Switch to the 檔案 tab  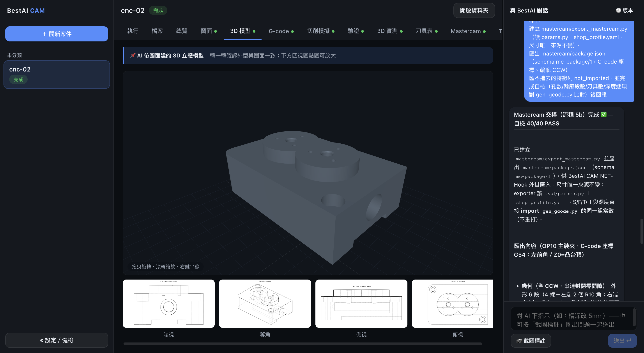click(x=157, y=31)
